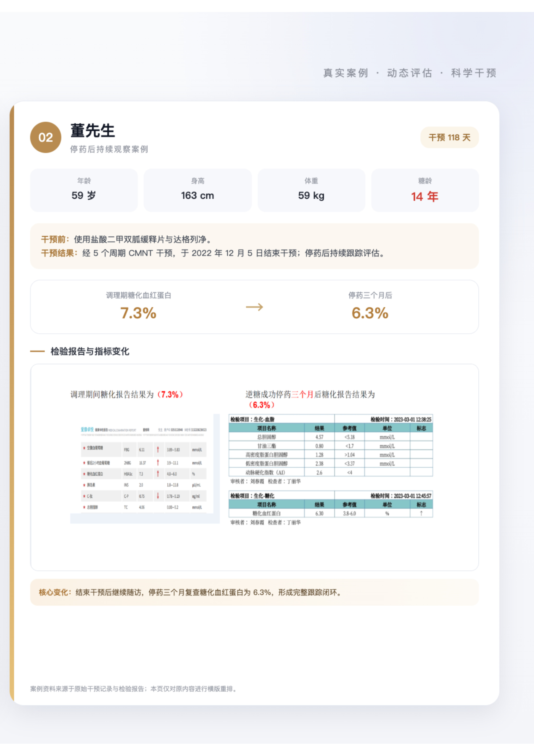Click the up arrow flag in 糖化血红蛋白 row

coord(421,513)
